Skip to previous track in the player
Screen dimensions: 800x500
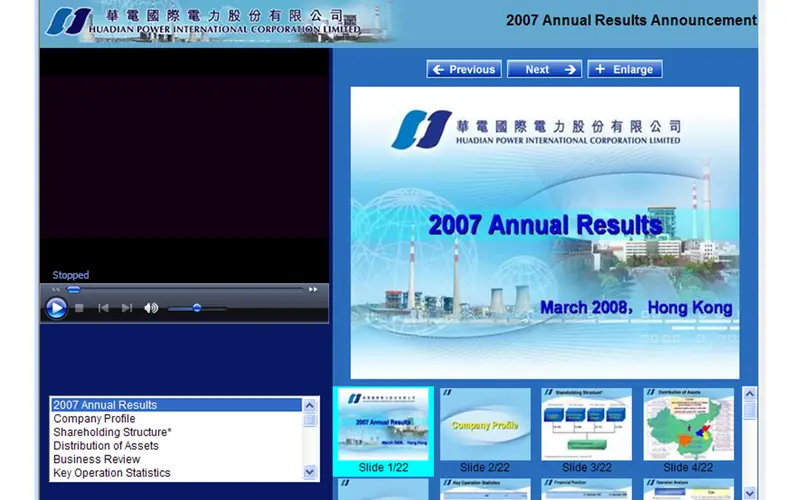(103, 308)
